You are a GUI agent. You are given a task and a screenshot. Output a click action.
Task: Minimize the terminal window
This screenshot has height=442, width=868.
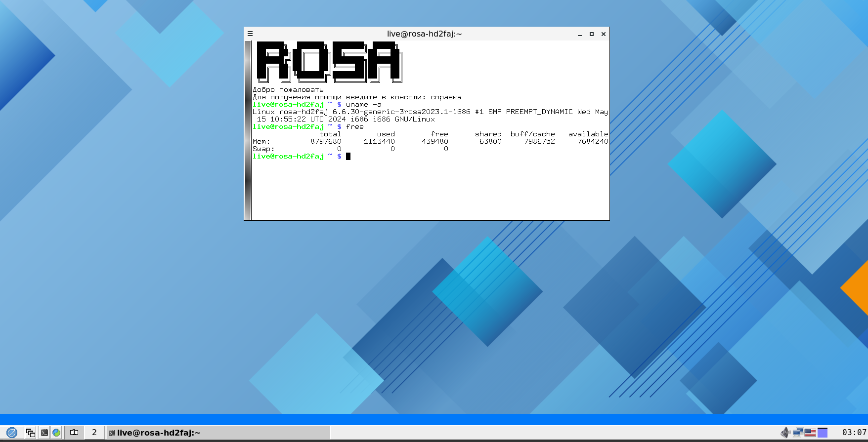tap(580, 34)
